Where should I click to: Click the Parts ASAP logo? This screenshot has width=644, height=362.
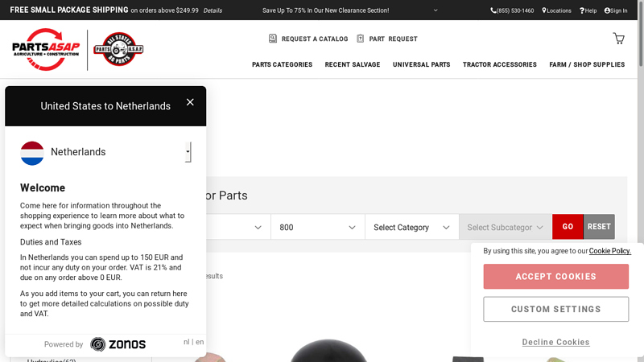click(x=47, y=49)
